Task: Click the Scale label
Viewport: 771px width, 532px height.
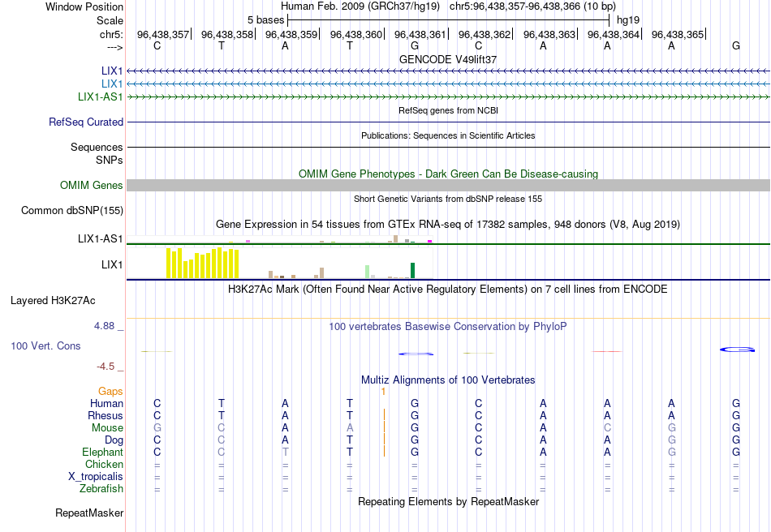Action: [x=110, y=20]
